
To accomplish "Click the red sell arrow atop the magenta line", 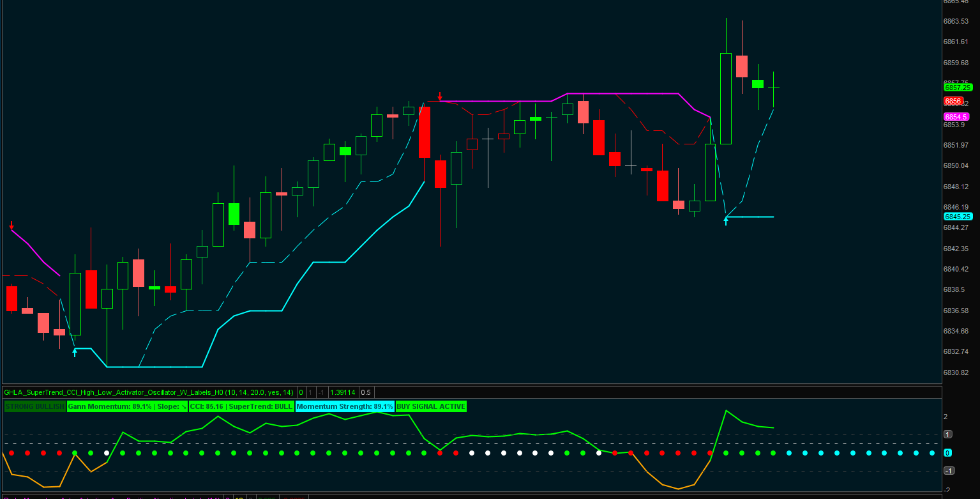I will point(439,96).
